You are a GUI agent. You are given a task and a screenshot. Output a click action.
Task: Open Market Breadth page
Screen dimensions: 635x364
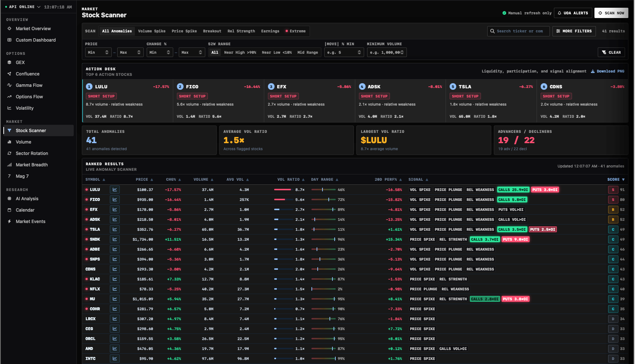pos(38,165)
